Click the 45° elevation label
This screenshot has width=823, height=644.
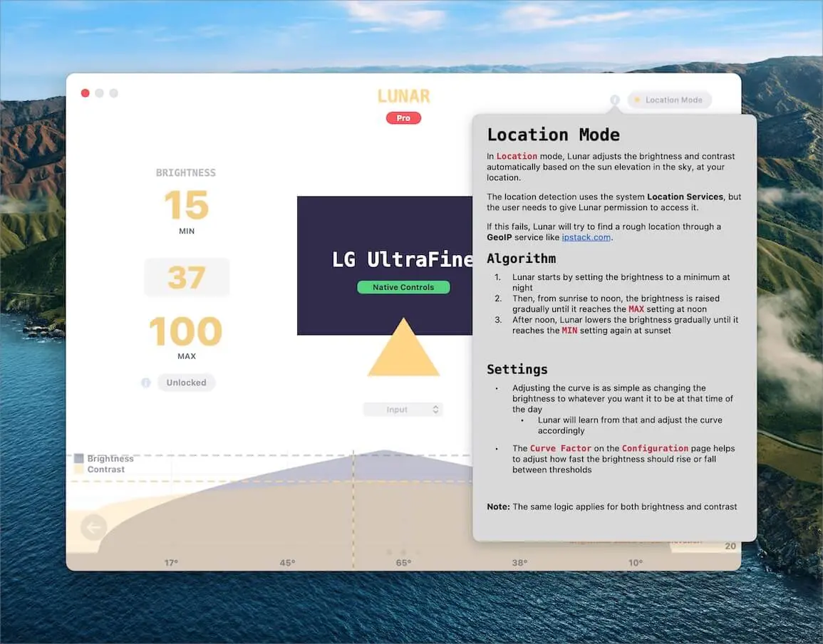pos(287,563)
